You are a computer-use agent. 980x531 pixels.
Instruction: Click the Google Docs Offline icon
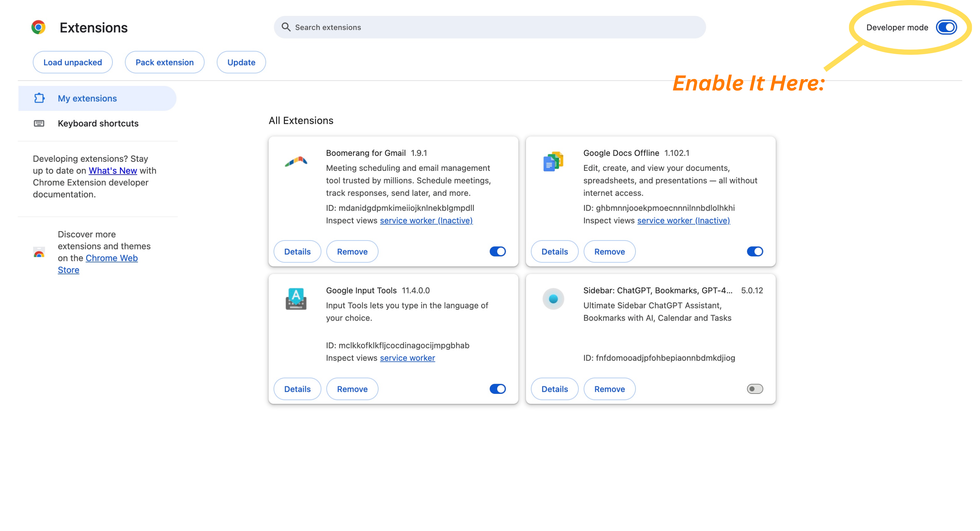[x=553, y=161]
